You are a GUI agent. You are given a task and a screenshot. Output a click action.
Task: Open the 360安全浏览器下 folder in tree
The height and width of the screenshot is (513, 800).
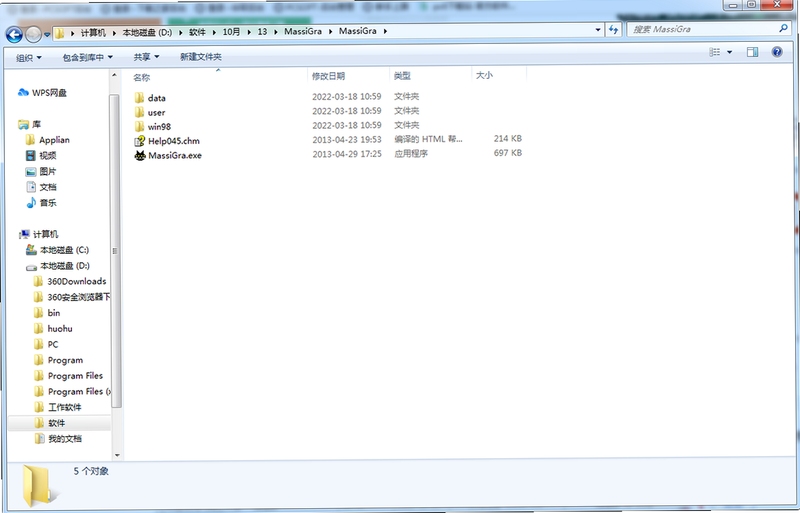[71, 297]
